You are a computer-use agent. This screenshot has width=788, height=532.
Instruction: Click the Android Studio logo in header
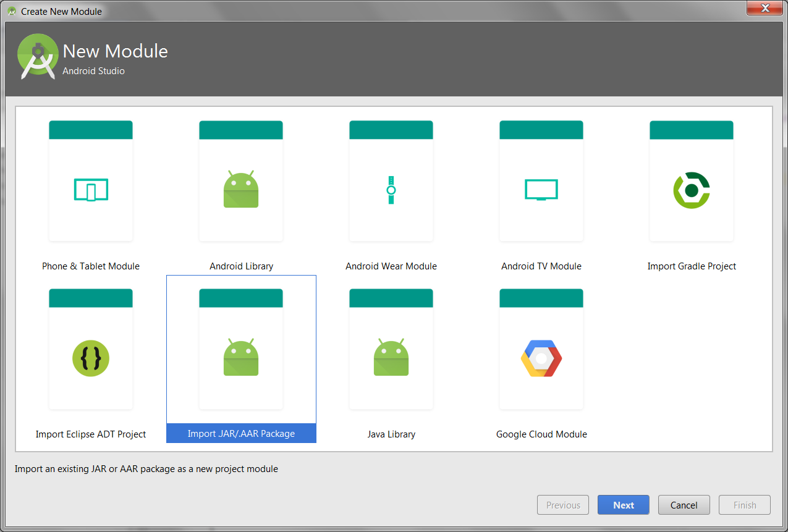[38, 56]
